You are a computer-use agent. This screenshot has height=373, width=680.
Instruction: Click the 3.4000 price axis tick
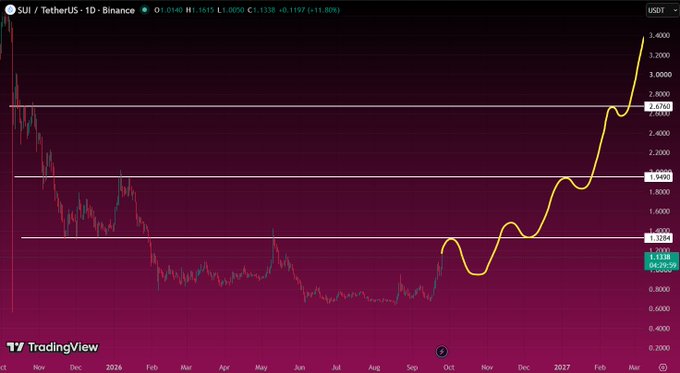[x=659, y=35]
